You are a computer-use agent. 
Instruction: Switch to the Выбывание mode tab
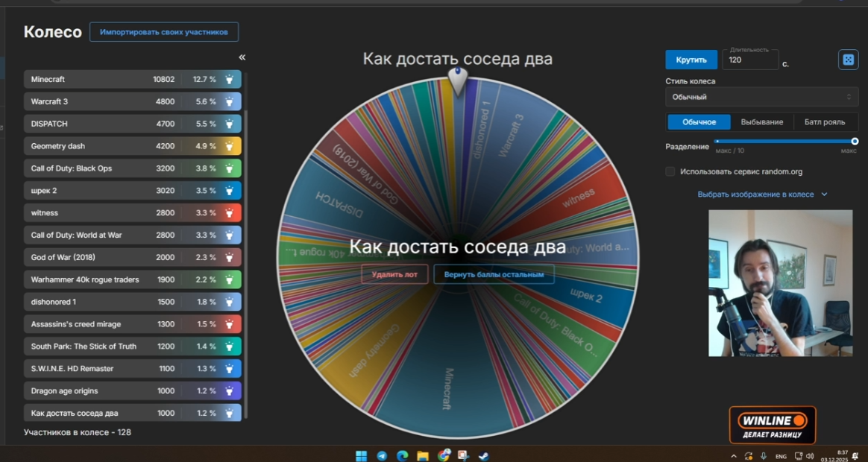click(x=761, y=121)
